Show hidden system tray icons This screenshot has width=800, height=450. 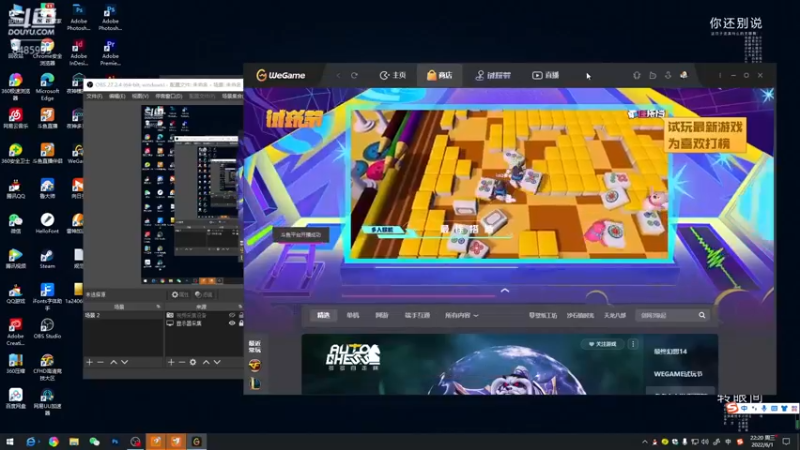(x=644, y=442)
